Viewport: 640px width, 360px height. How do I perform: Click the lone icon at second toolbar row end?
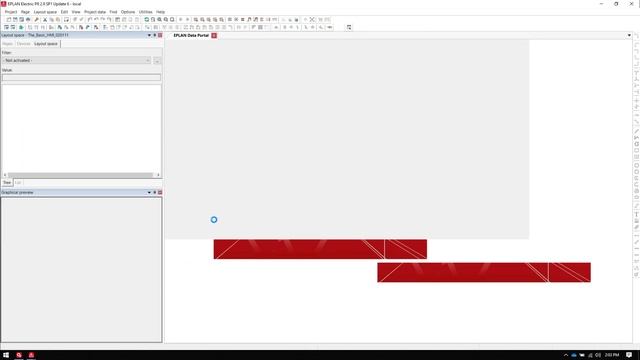349,27
